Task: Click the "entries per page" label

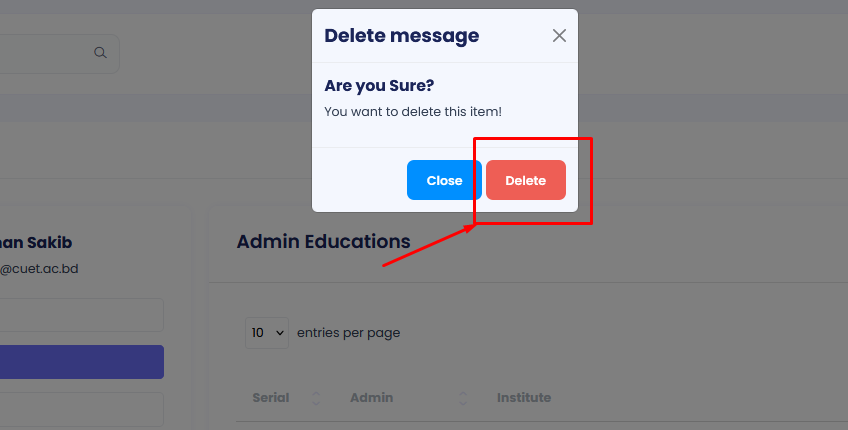Action: pos(349,333)
